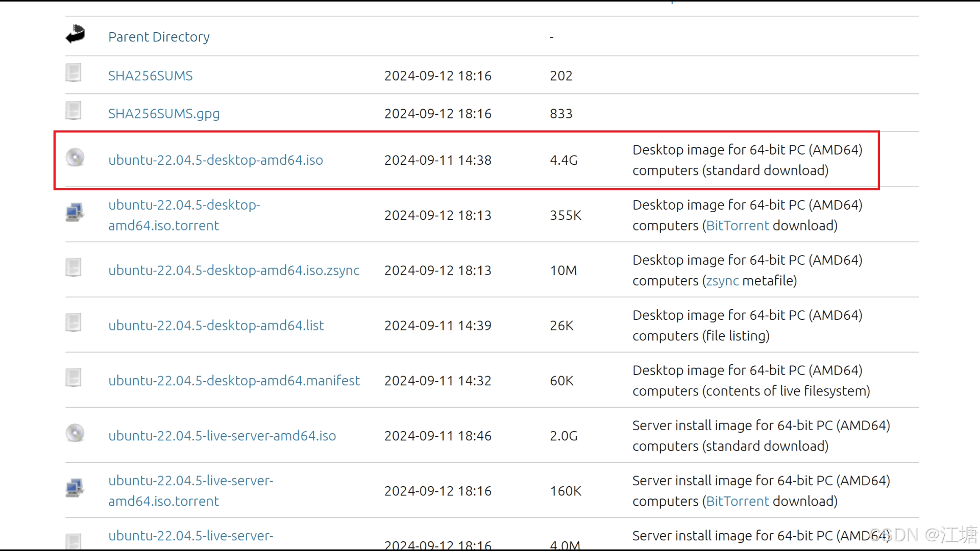
Task: Download ubuntu-22.04.5-live-server-amd64.iso
Action: point(222,436)
